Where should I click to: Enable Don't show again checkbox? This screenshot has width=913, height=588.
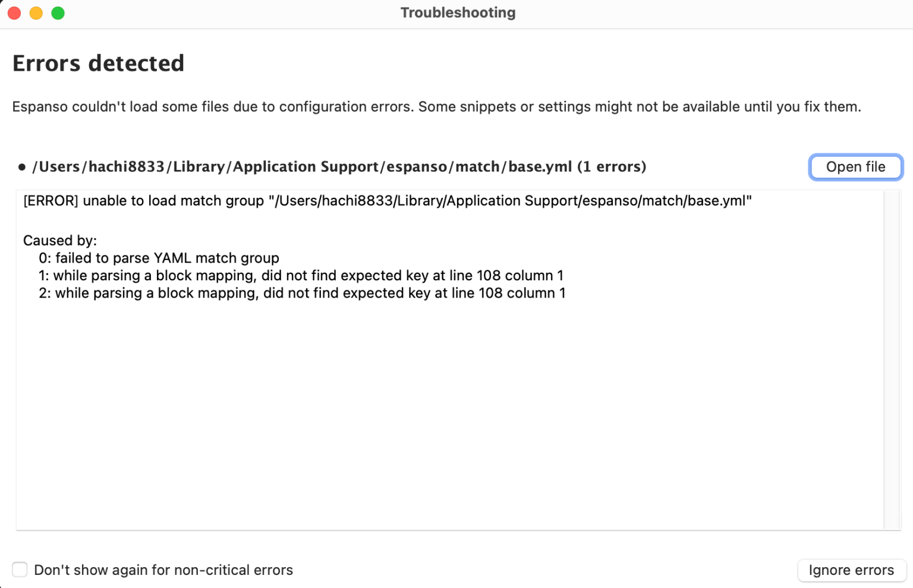[x=20, y=570]
